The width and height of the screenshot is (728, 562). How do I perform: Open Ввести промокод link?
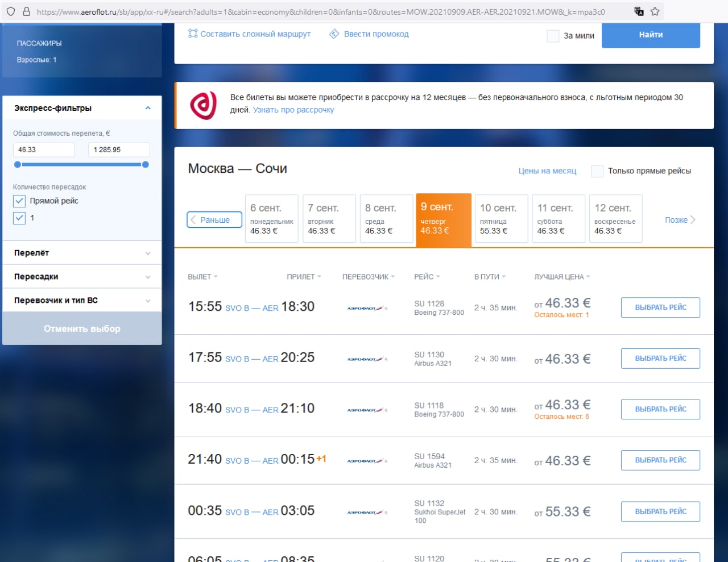click(x=377, y=34)
